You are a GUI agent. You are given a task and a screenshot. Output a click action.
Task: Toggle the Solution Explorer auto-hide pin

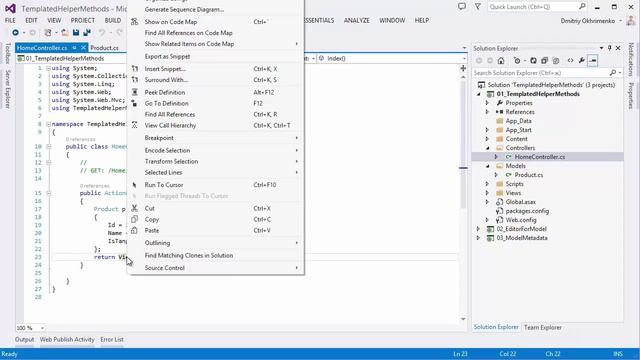[x=610, y=48]
